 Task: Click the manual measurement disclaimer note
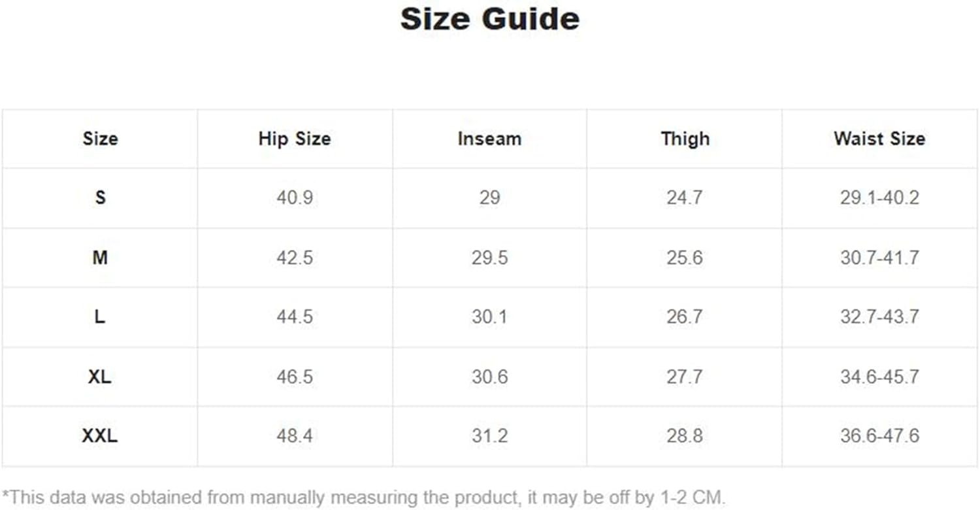pos(364,498)
